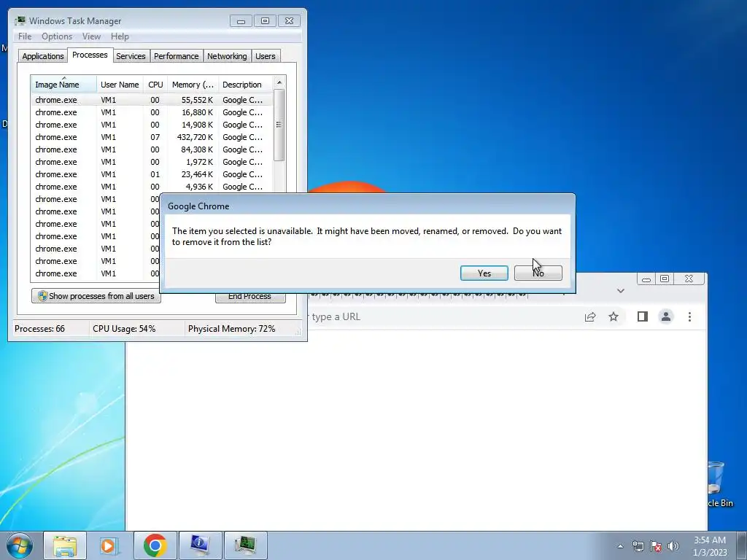Switch to the Performance tab
The image size is (747, 560).
(x=176, y=56)
